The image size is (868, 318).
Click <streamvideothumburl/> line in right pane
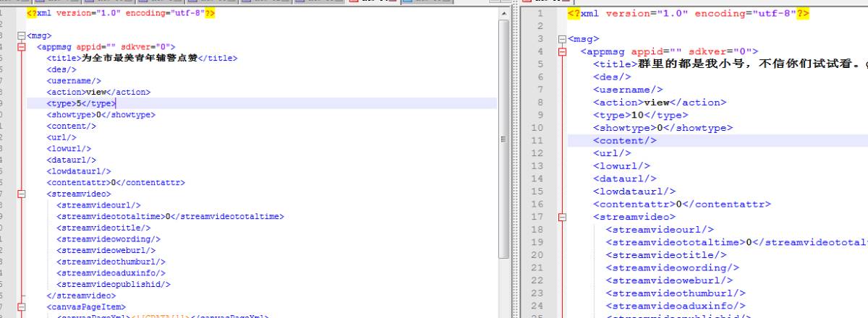coord(676,293)
